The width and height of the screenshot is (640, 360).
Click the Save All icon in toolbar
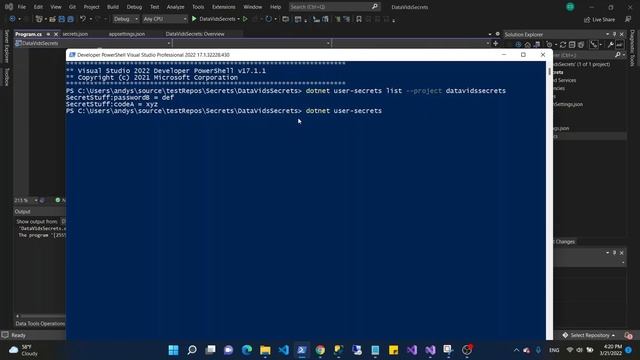(x=71, y=19)
